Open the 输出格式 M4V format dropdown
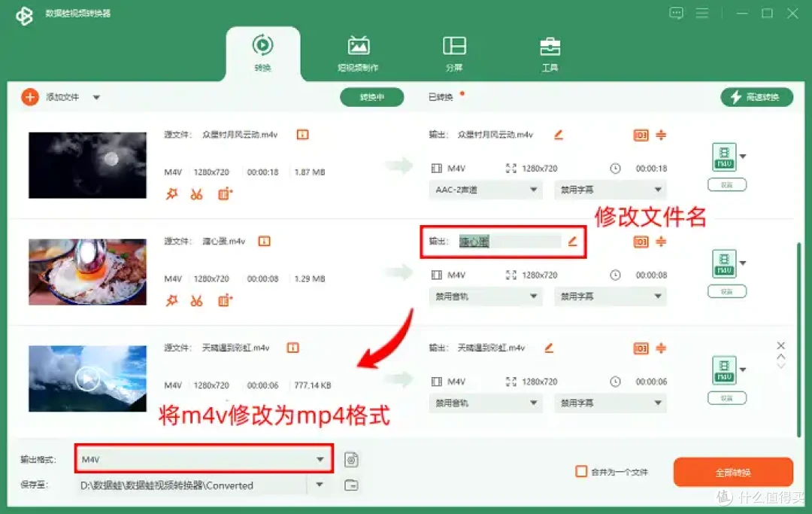Viewport: 812px width, 514px height. pyautogui.click(x=204, y=459)
